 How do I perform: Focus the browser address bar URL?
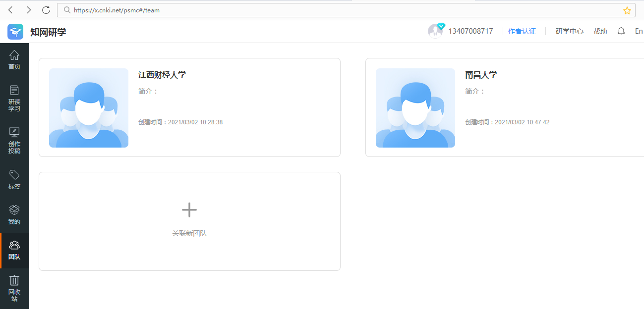pos(347,10)
